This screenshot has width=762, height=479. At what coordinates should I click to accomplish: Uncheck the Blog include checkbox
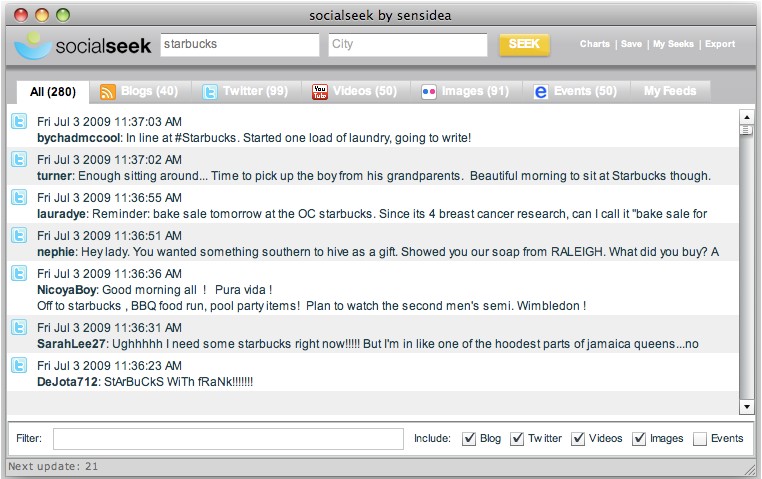(469, 439)
